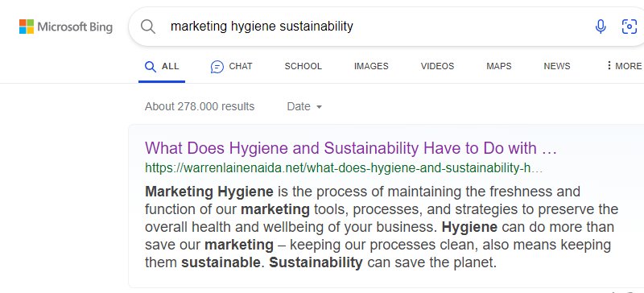This screenshot has height=293, width=644.
Task: Expand the MORE menu
Action: click(x=624, y=66)
